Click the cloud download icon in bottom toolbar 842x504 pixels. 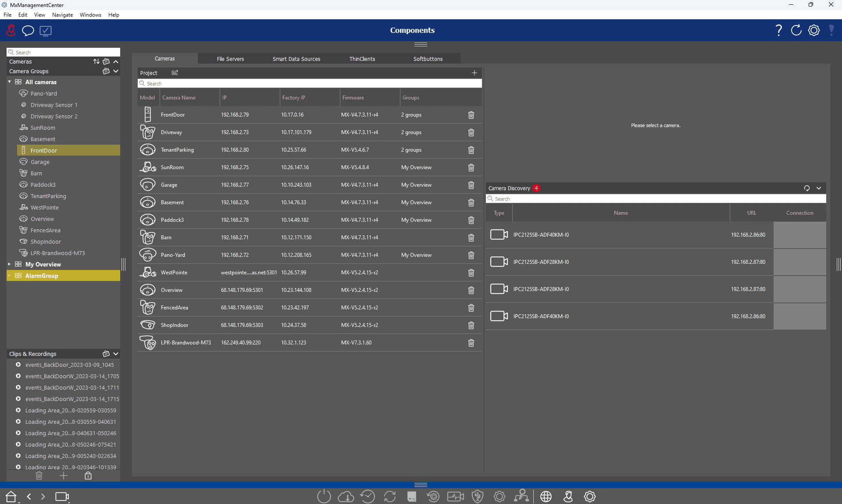346,496
